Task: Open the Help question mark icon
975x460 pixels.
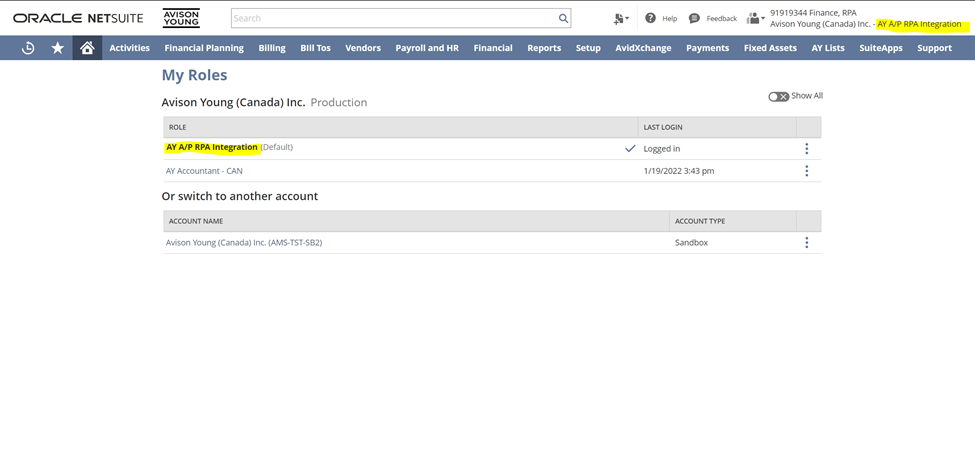Action: point(650,18)
